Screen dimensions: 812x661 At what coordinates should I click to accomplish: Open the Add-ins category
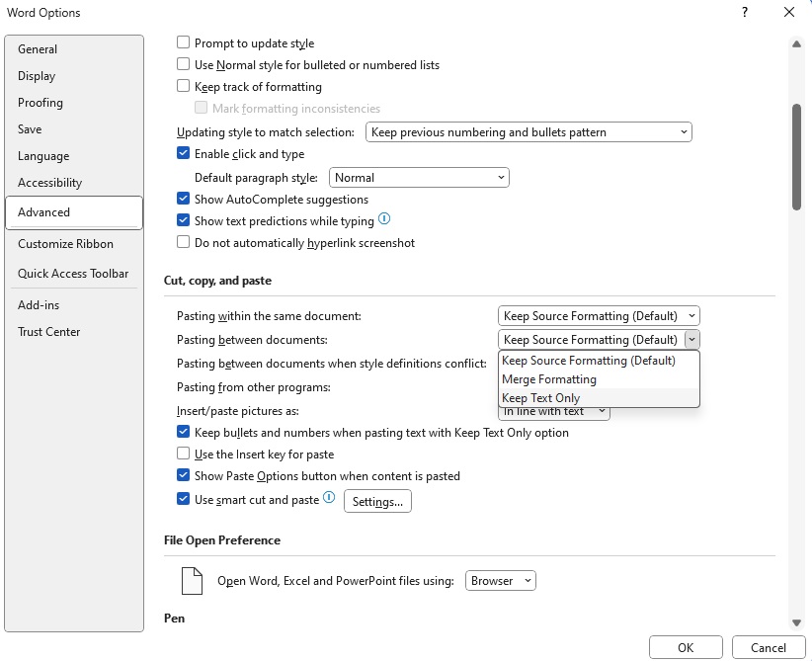tap(74, 305)
